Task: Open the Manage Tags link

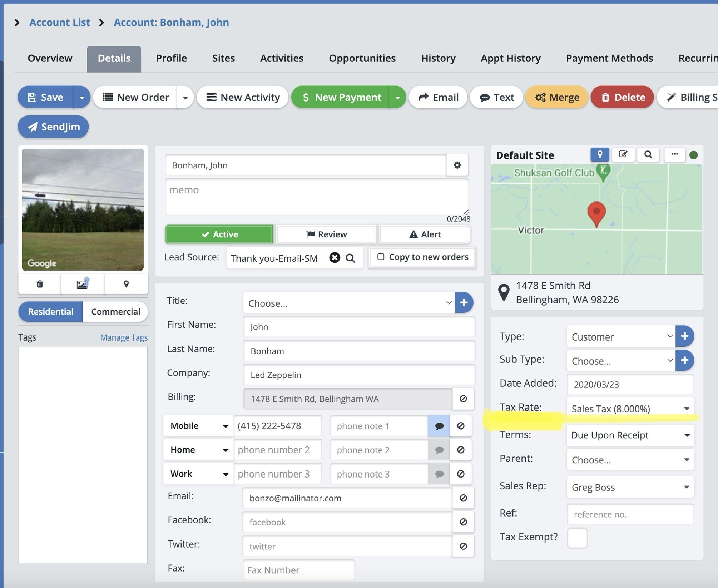Action: coord(124,337)
